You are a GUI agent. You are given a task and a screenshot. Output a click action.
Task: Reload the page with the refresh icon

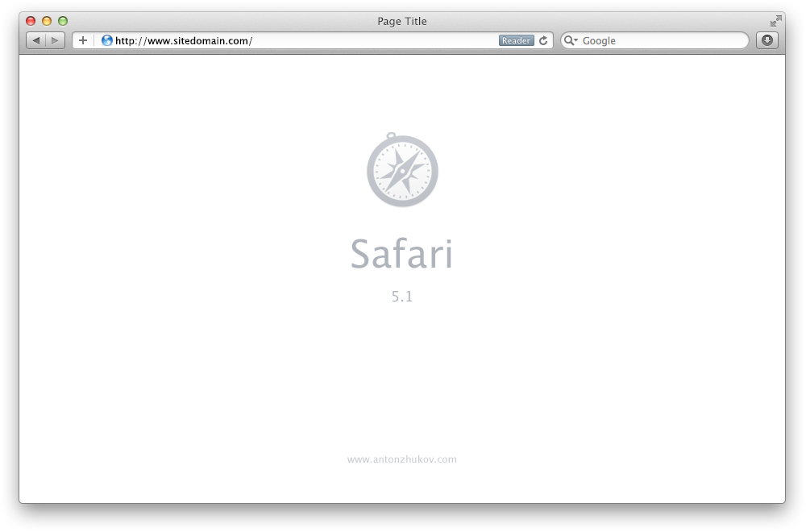pos(543,40)
